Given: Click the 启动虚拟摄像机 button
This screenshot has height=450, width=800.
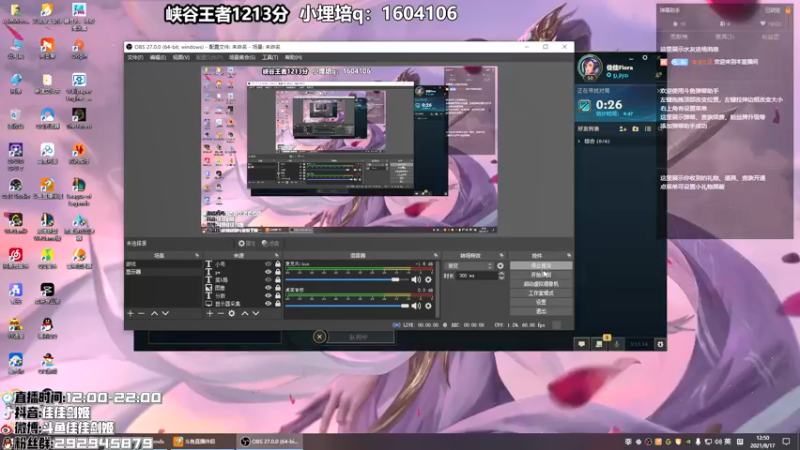Looking at the screenshot, I should coord(541,284).
